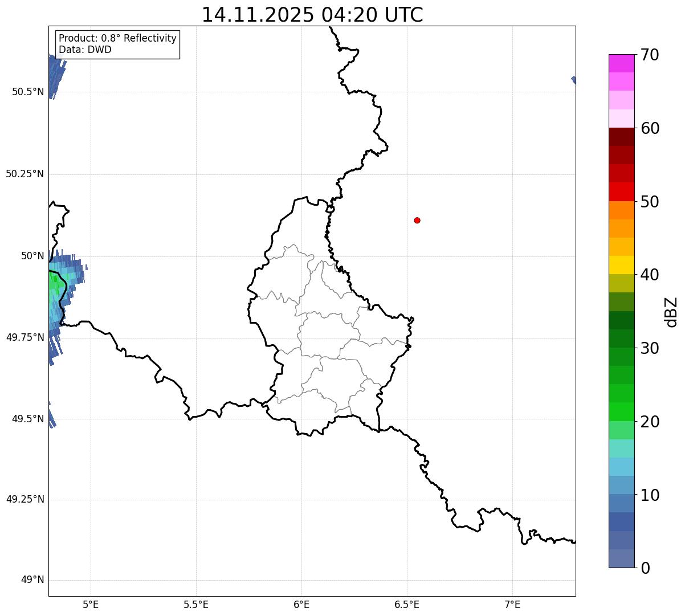
Task: Click the 5°E longitude label
Action: point(91,604)
